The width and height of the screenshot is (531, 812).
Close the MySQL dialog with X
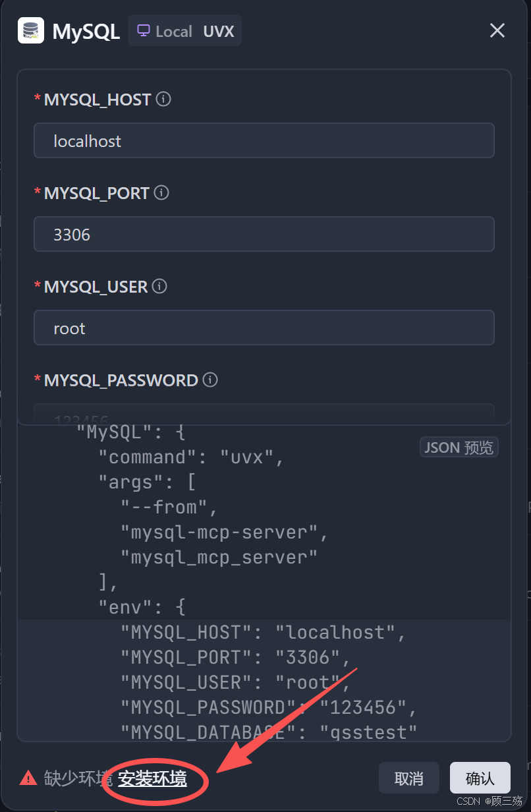point(497,30)
